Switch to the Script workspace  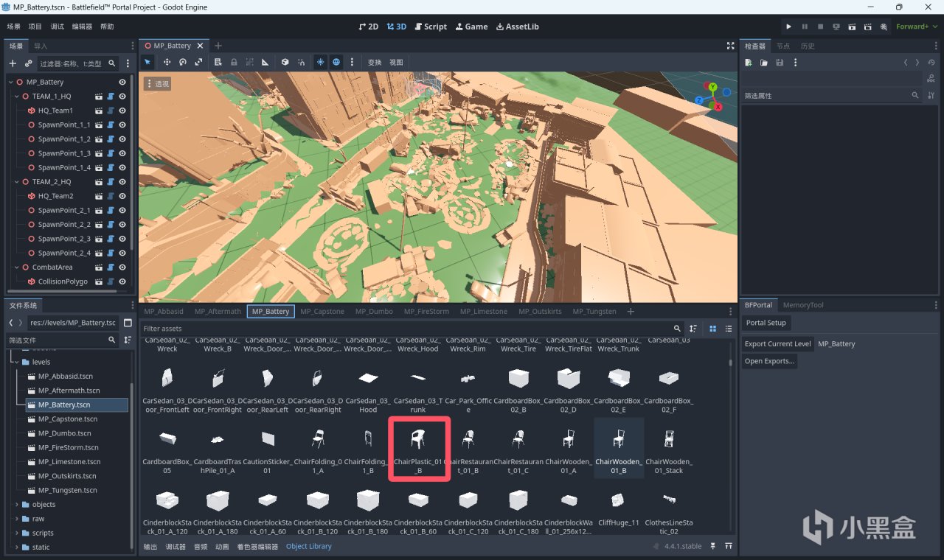[430, 27]
